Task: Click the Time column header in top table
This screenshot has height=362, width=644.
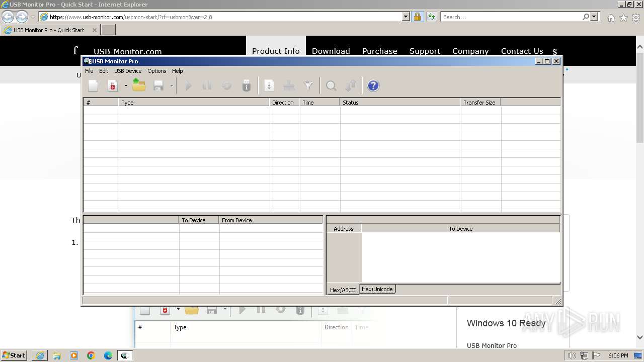Action: tap(320, 103)
